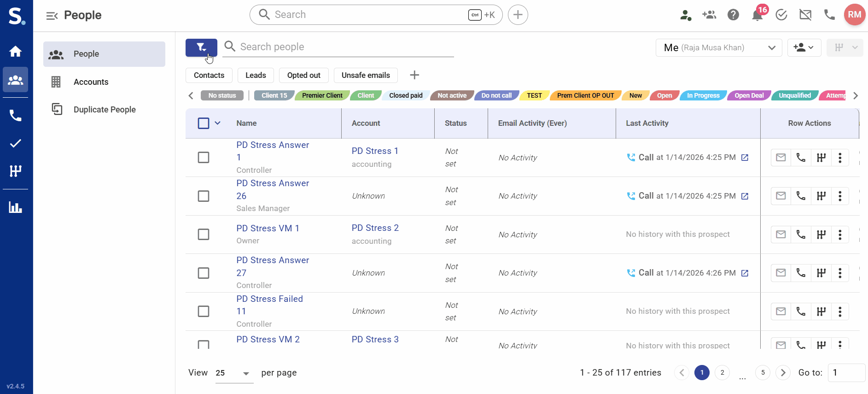The width and height of the screenshot is (868, 394).
Task: Open the PD Stress 2 account link
Action: coord(375,228)
